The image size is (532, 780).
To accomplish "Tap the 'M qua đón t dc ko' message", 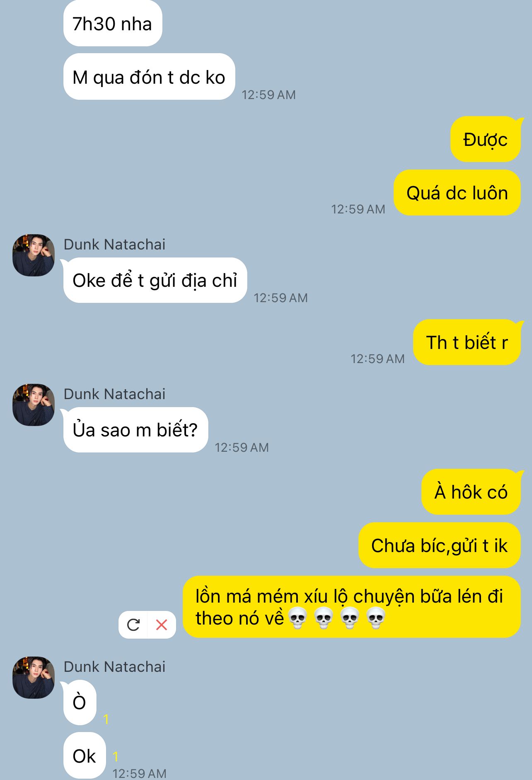I will (149, 77).
